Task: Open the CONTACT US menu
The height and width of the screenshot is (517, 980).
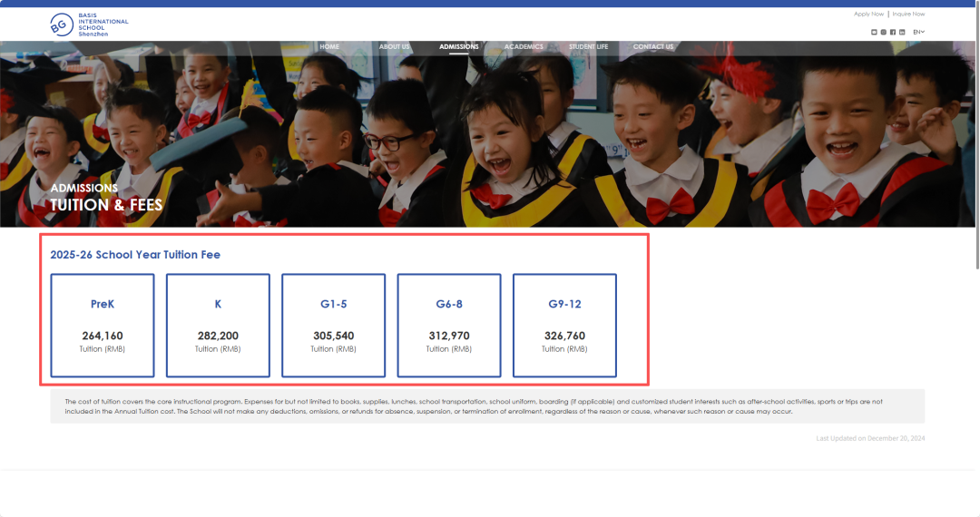Action: point(653,46)
